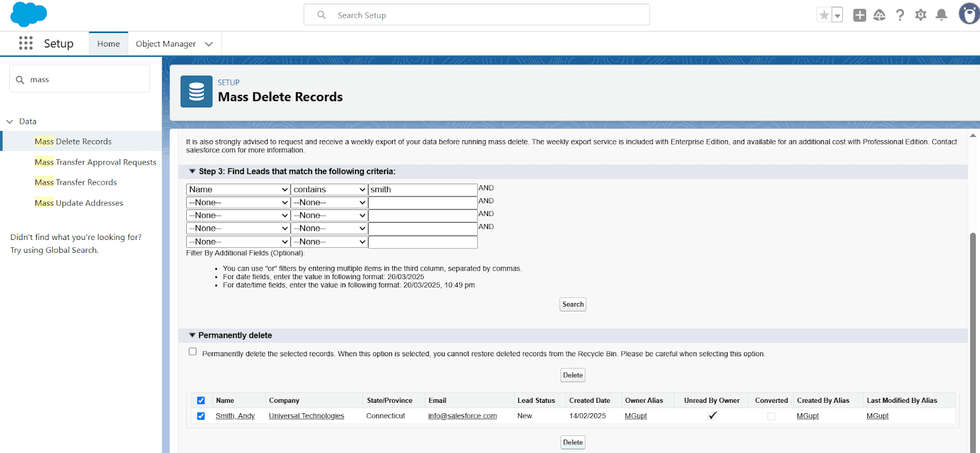Screen dimensions: 980x453
Task: Click the scrollbar up arrow
Action: pos(973,135)
